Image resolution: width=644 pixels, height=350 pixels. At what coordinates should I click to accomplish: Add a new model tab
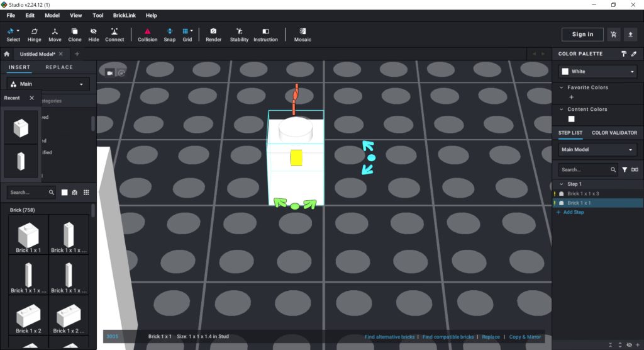coord(77,54)
